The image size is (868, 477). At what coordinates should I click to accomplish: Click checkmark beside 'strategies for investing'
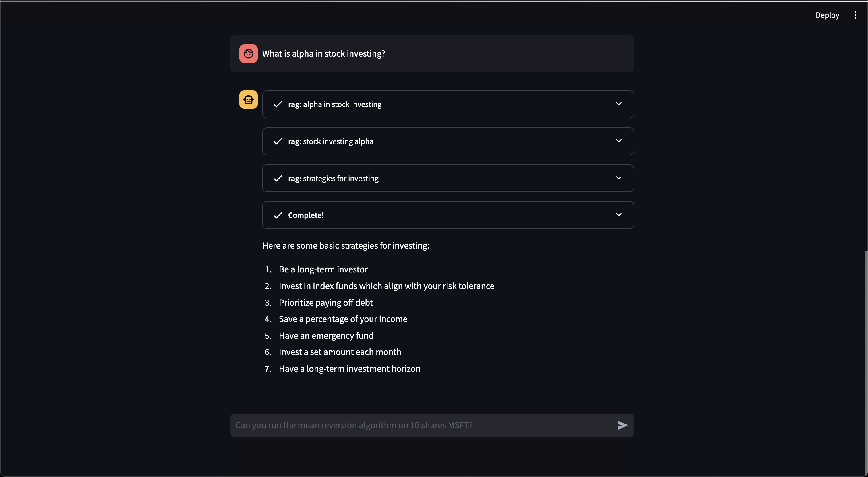278,179
